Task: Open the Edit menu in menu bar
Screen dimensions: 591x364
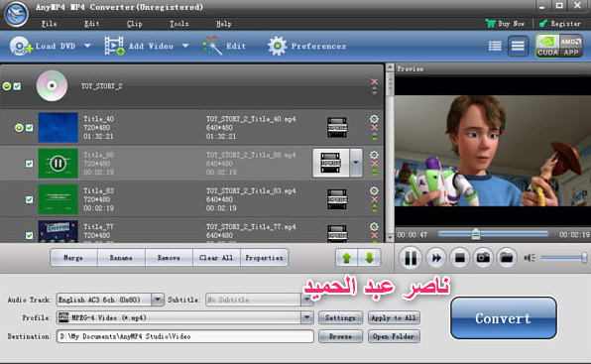Action: tap(92, 24)
